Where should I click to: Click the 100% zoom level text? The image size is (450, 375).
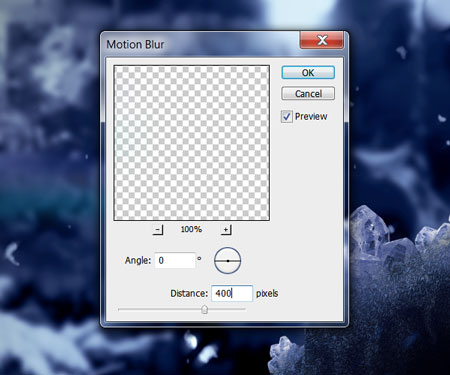point(191,229)
